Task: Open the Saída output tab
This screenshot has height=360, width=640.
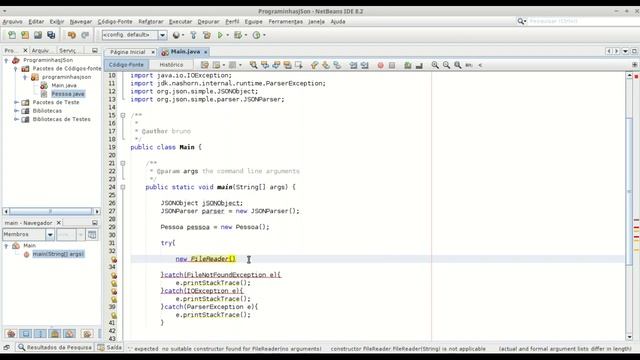Action: point(110,347)
